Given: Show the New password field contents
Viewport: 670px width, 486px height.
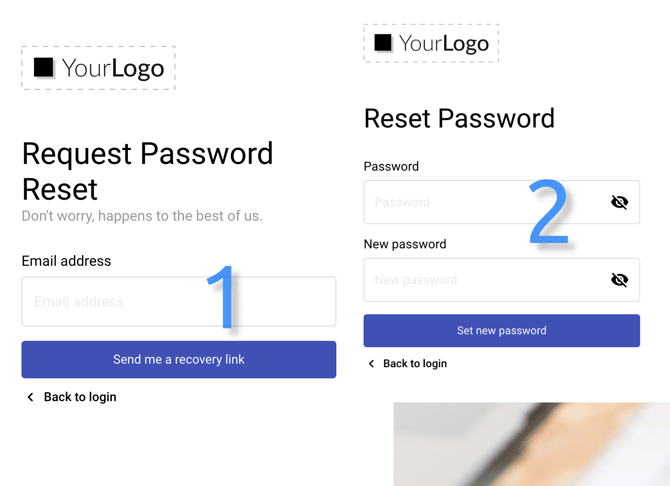Looking at the screenshot, I should click(619, 280).
